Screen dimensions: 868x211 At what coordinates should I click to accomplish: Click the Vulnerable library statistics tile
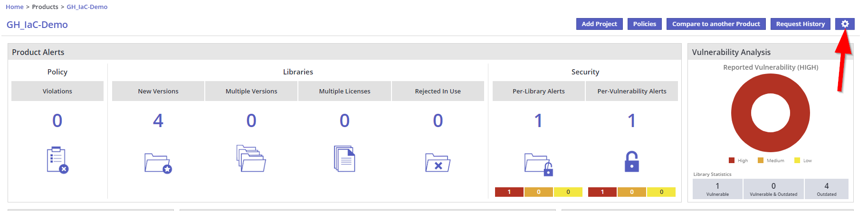point(717,189)
